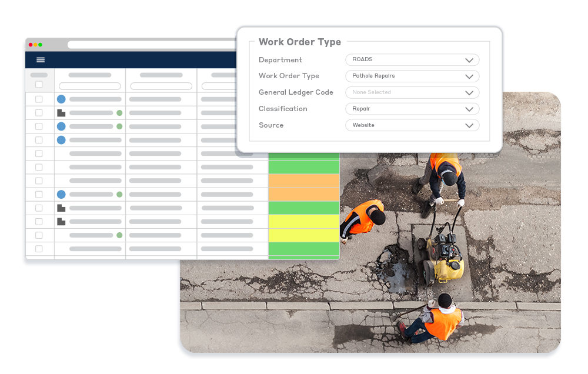Tick the checkbox in the last table row
Viewport: 588px width, 374px height.
pos(39,249)
